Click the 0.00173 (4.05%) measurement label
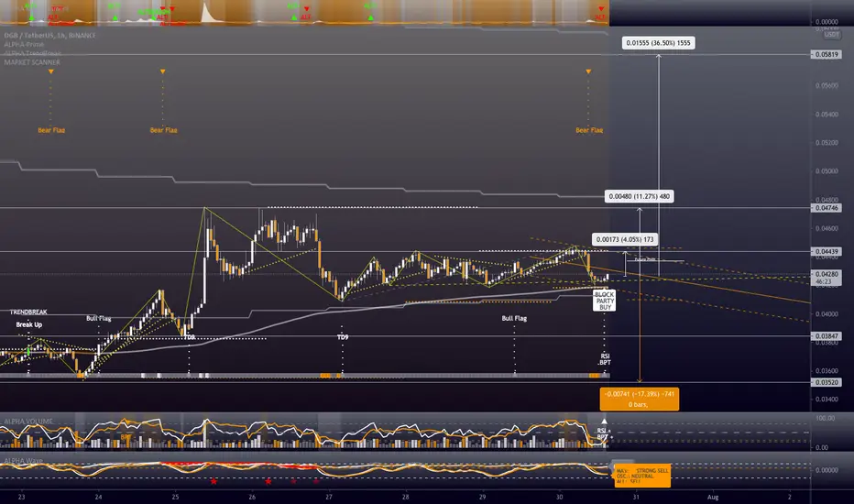854x504 pixels. tap(625, 239)
